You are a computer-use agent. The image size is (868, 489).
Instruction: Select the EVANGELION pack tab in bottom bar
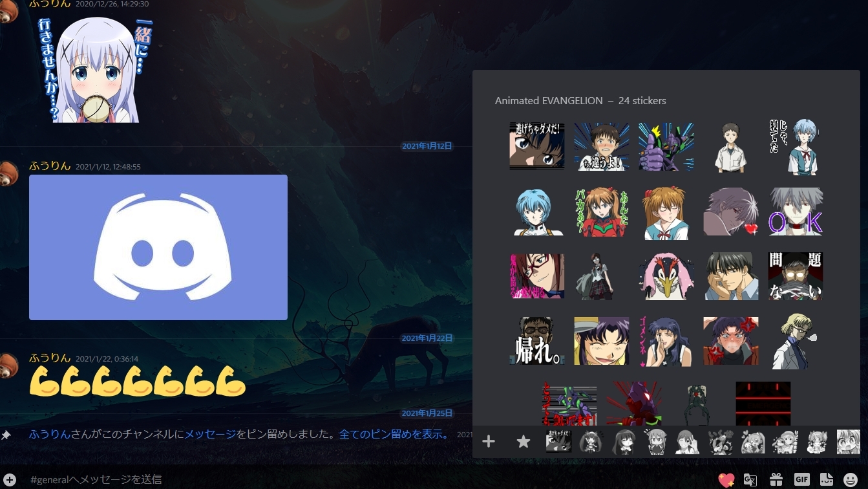pos(558,442)
